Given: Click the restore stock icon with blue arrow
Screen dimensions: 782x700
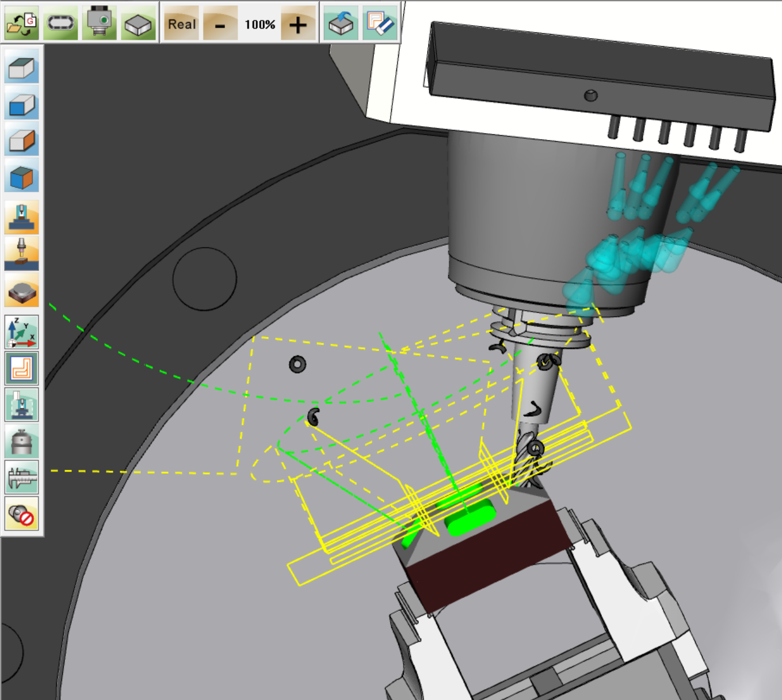Looking at the screenshot, I should point(341,23).
